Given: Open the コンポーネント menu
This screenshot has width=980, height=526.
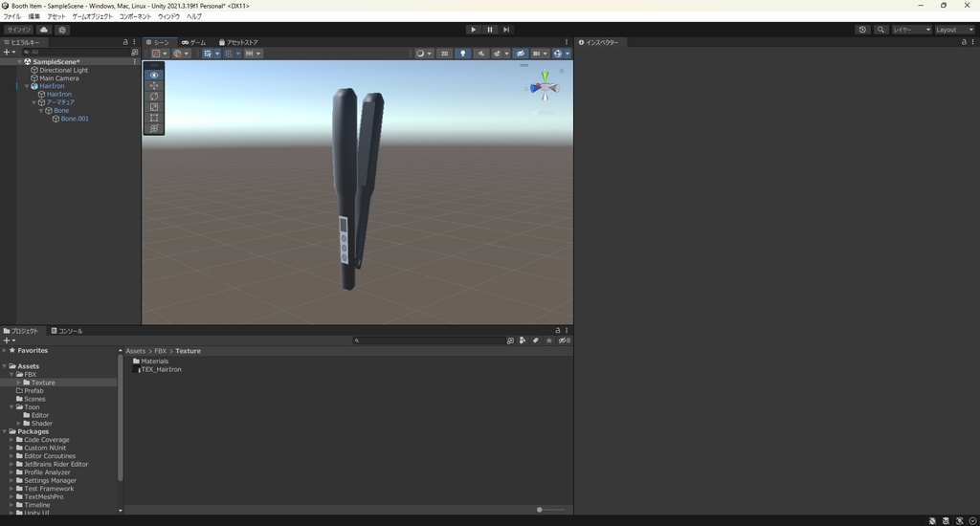Looking at the screenshot, I should (135, 16).
